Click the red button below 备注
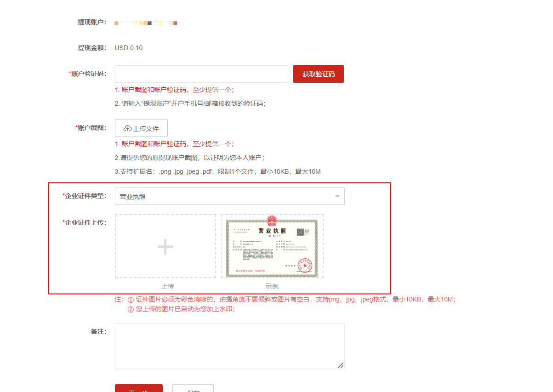Image resolution: width=553 pixels, height=392 pixels. 139,388
